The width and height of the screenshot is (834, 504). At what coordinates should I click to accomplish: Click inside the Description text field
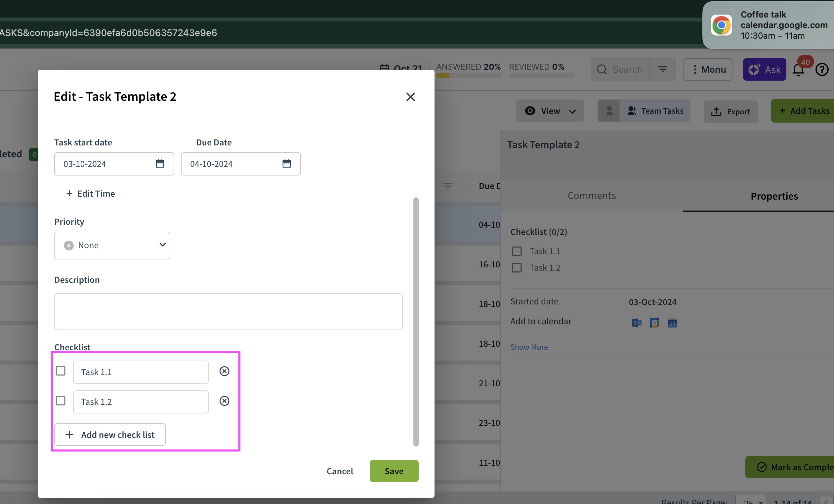[x=228, y=311]
